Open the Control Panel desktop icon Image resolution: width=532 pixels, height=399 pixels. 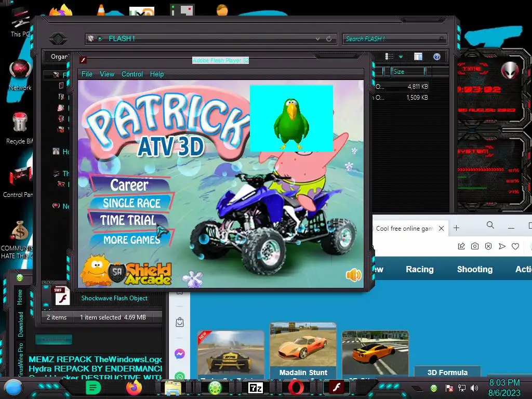point(18,181)
